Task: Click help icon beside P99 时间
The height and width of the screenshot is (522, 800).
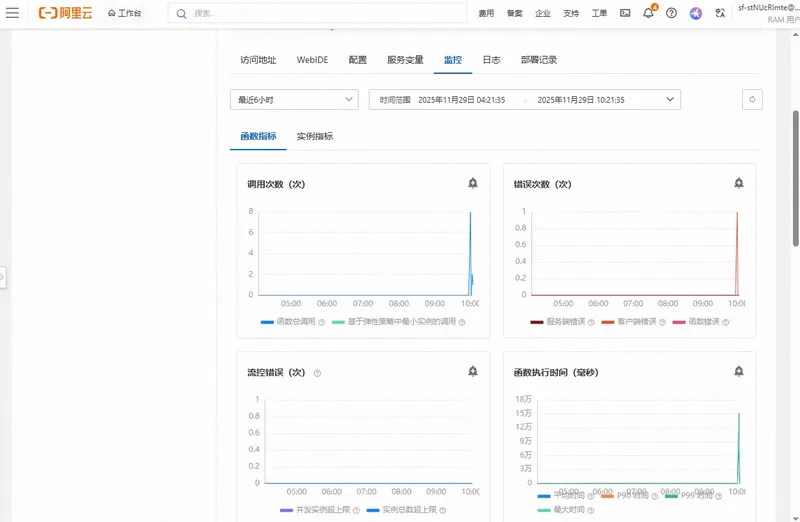Action: tap(718, 496)
